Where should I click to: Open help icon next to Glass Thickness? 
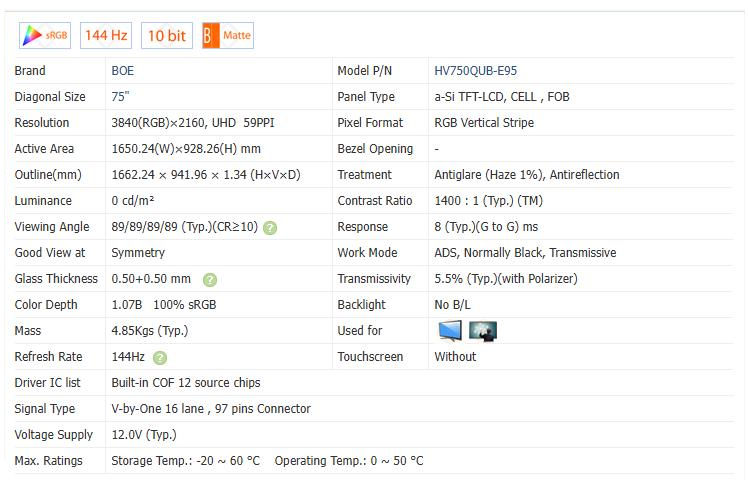coord(210,280)
